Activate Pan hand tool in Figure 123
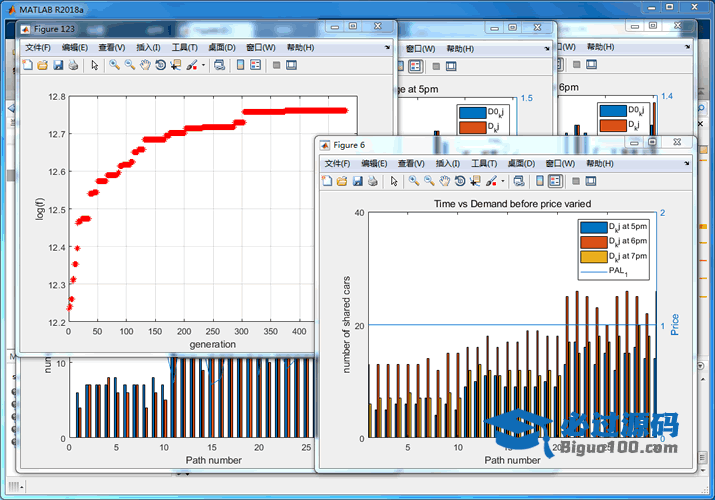The image size is (715, 500). point(145,65)
